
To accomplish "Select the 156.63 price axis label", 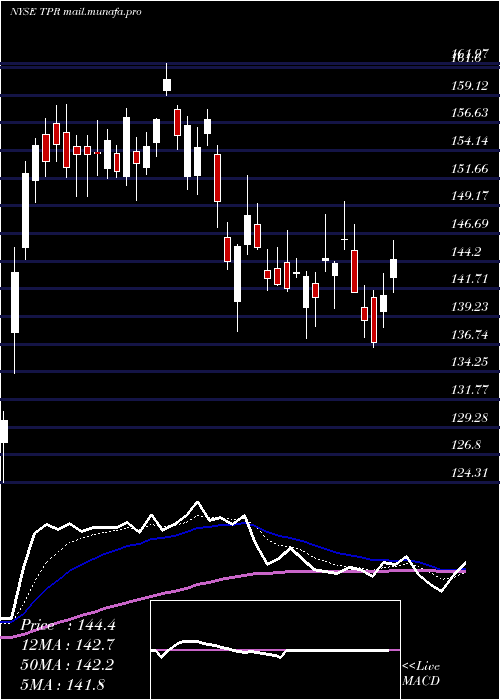I will click(471, 113).
